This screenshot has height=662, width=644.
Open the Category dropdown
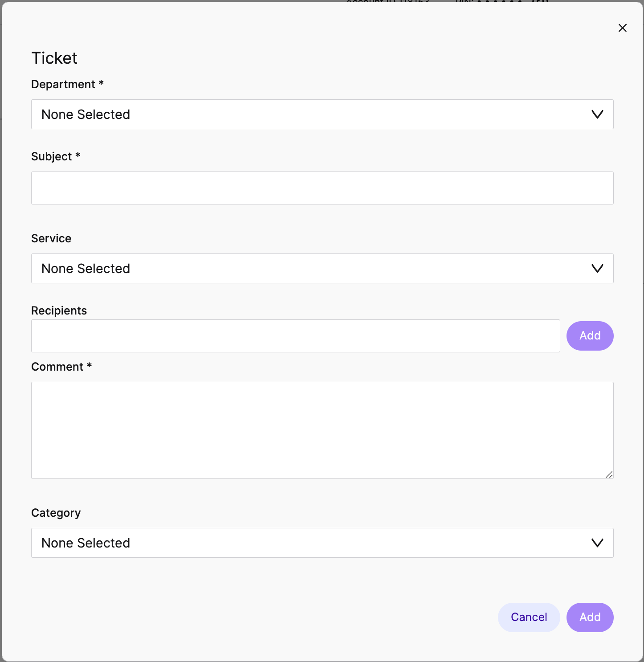(x=322, y=543)
